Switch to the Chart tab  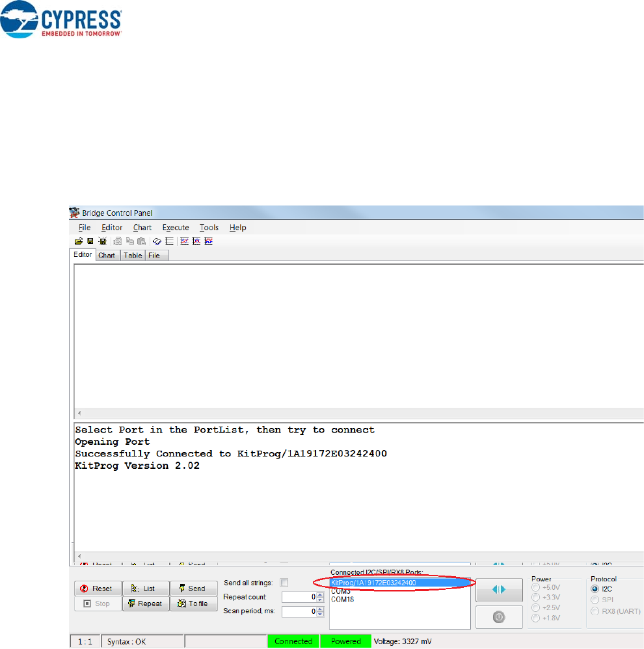[107, 256]
